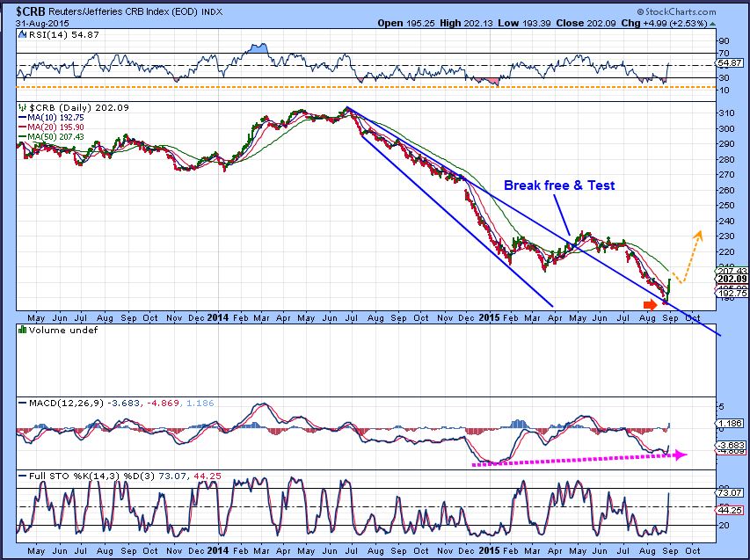This screenshot has width=750, height=560.
Task: Open the StockCharts.com copyright link
Action: coord(676,12)
